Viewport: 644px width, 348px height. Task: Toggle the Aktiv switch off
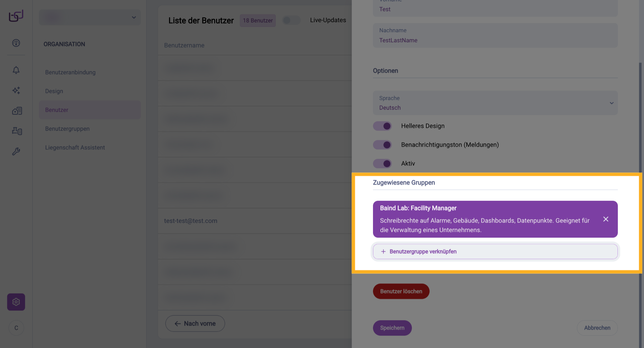pos(382,164)
